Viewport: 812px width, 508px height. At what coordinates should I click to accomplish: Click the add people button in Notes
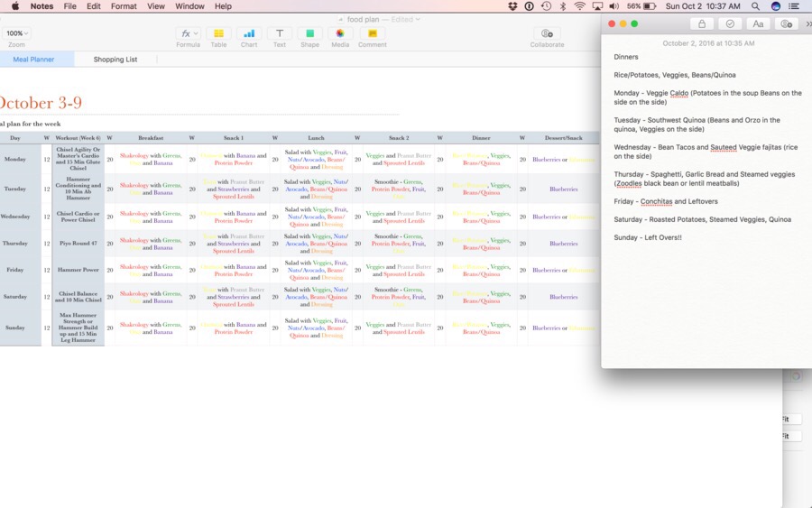click(x=787, y=24)
